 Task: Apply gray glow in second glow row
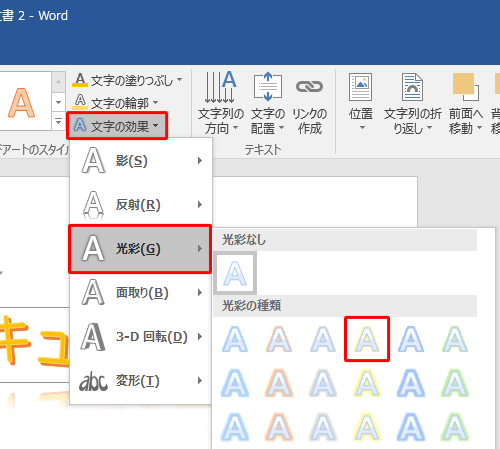point(323,383)
